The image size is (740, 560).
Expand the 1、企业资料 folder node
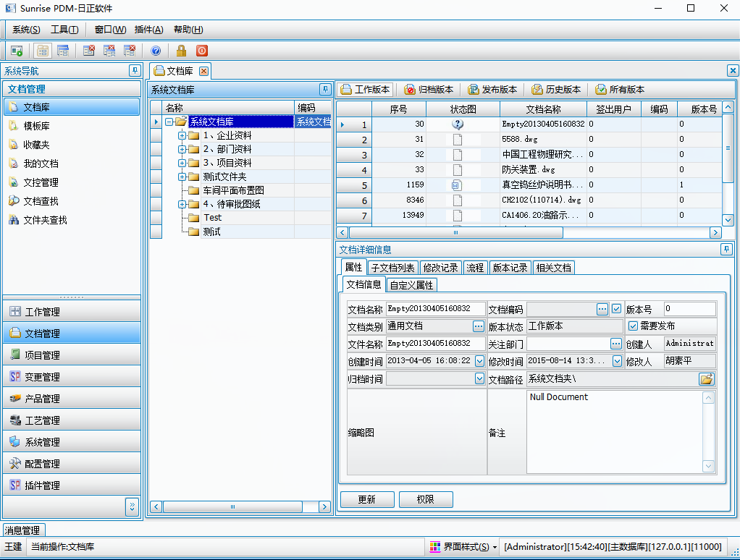tap(182, 136)
